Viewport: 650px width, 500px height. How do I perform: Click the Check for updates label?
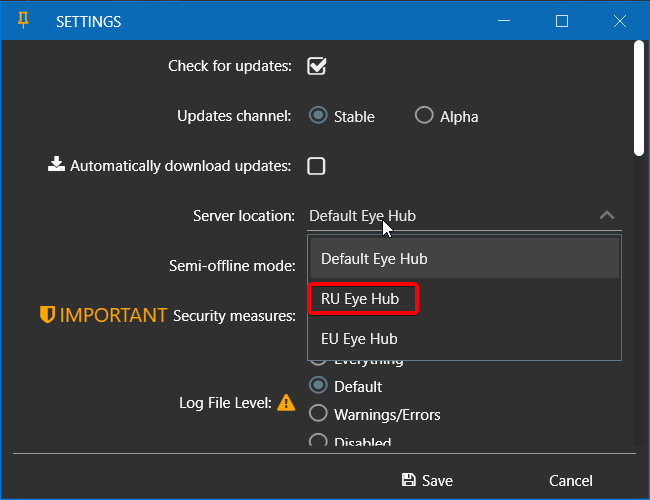click(230, 66)
